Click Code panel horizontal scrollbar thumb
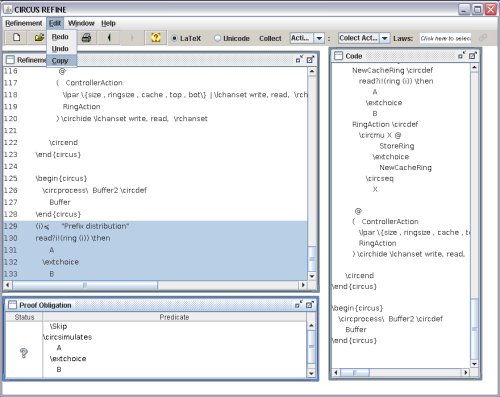This screenshot has height=397, width=500. pyautogui.click(x=355, y=372)
